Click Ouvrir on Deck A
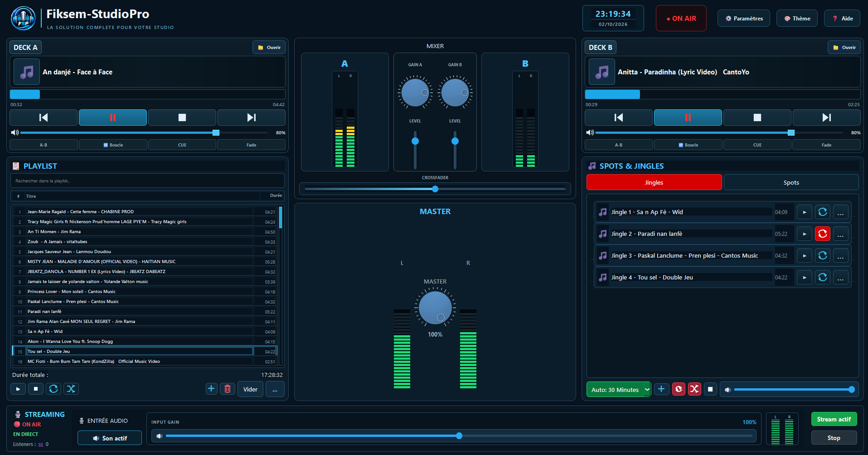This screenshot has width=868, height=455. 269,47
